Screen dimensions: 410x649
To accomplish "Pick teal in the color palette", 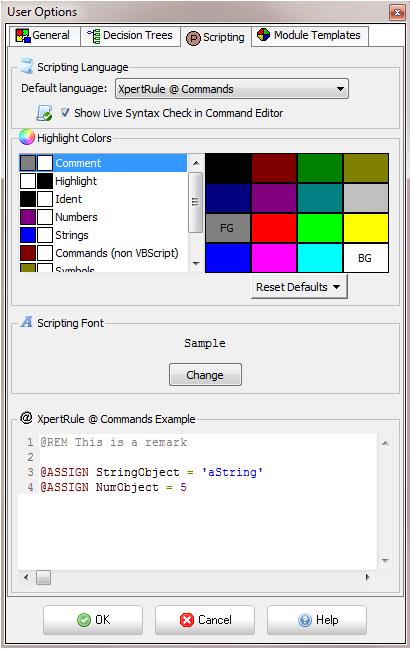I will tap(320, 198).
